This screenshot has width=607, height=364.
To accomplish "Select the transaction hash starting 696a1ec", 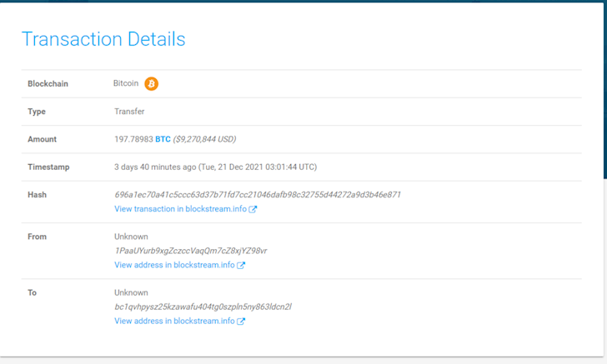I will (x=257, y=195).
